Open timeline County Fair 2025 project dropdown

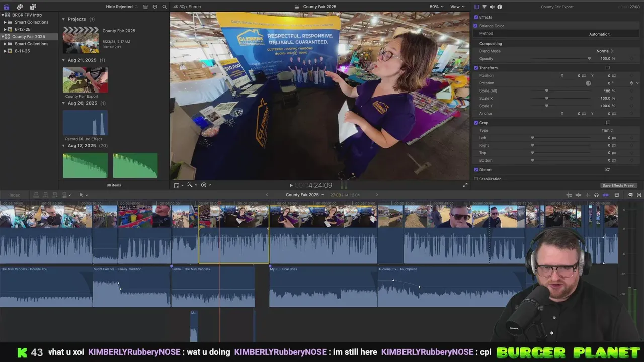305,195
